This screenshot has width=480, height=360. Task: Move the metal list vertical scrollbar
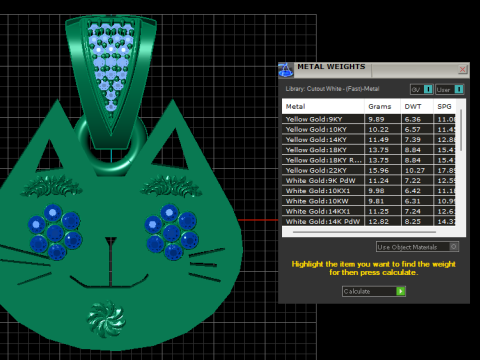(x=461, y=130)
